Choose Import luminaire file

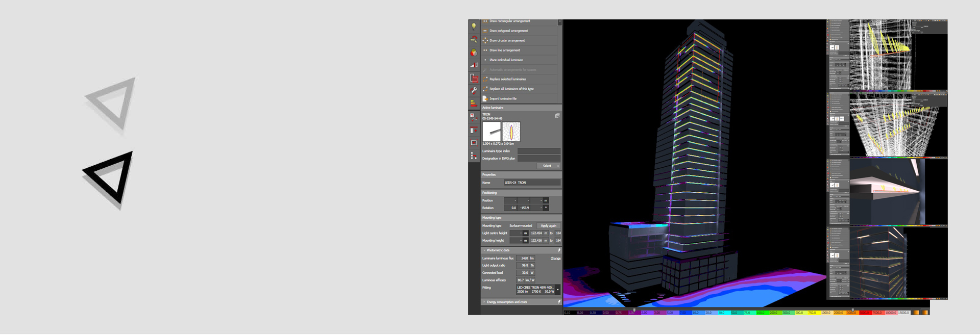519,98
